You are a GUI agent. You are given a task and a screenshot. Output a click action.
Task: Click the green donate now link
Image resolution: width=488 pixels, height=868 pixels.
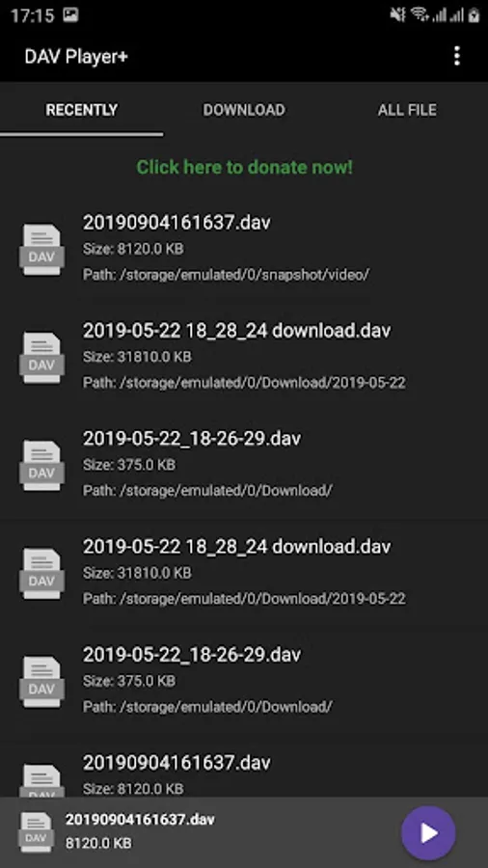click(x=244, y=167)
